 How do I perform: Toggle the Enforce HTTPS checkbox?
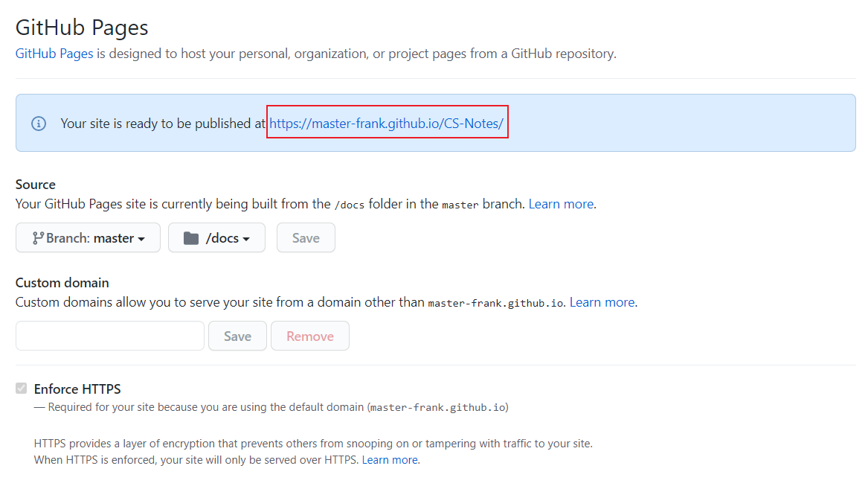22,389
